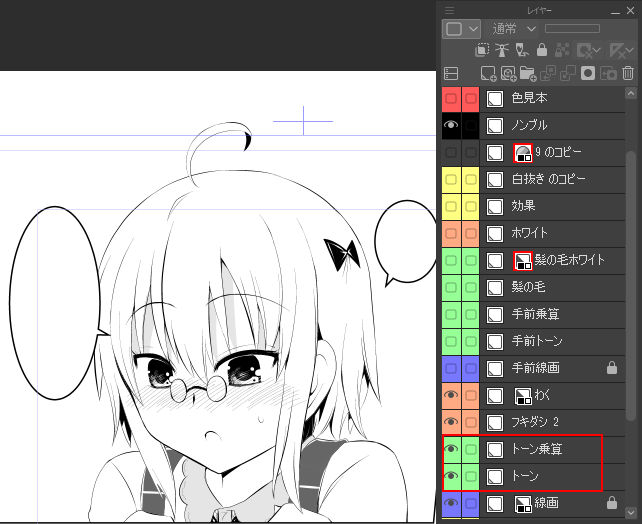Click the Clip to Layer Below icon
This screenshot has width=642, height=524.
click(x=483, y=50)
